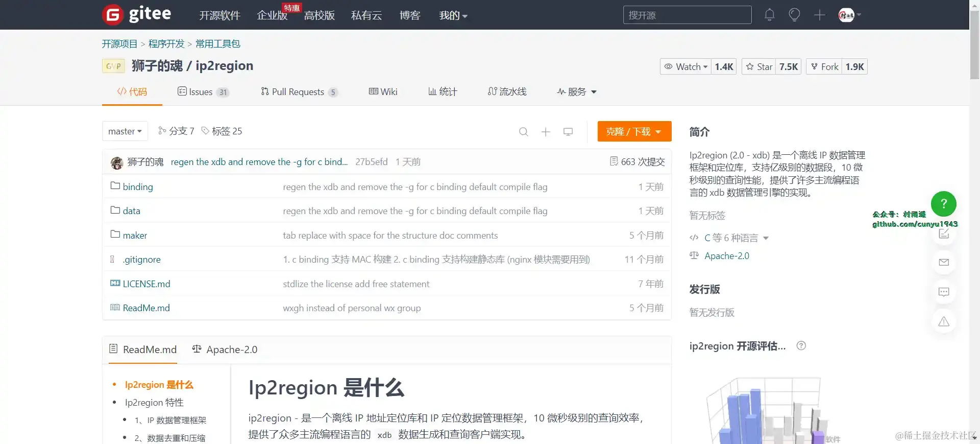This screenshot has width=980, height=444.
Task: Click the floating edit feedback icon
Action: coord(944,233)
